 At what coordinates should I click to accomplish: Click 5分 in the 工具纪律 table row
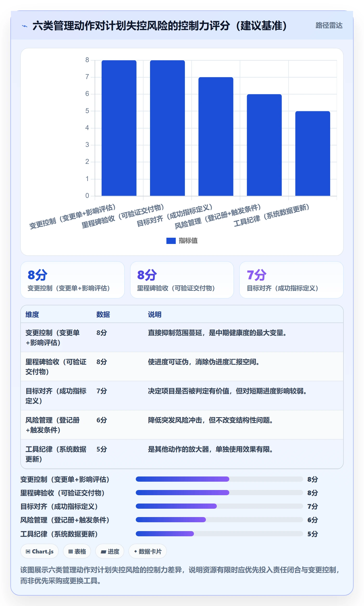pos(102,449)
